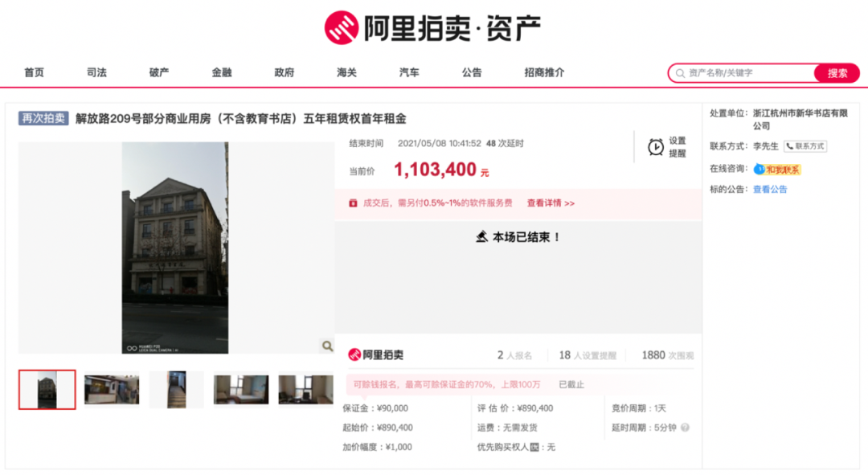The width and height of the screenshot is (868, 475).
Task: Select the fifth thumbnail, the room photo
Action: point(305,390)
